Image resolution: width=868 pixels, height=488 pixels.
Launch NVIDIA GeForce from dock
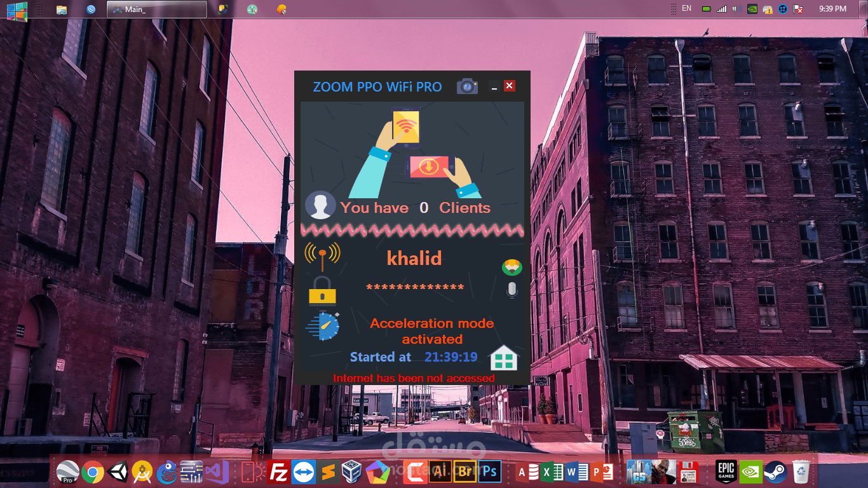(751, 472)
